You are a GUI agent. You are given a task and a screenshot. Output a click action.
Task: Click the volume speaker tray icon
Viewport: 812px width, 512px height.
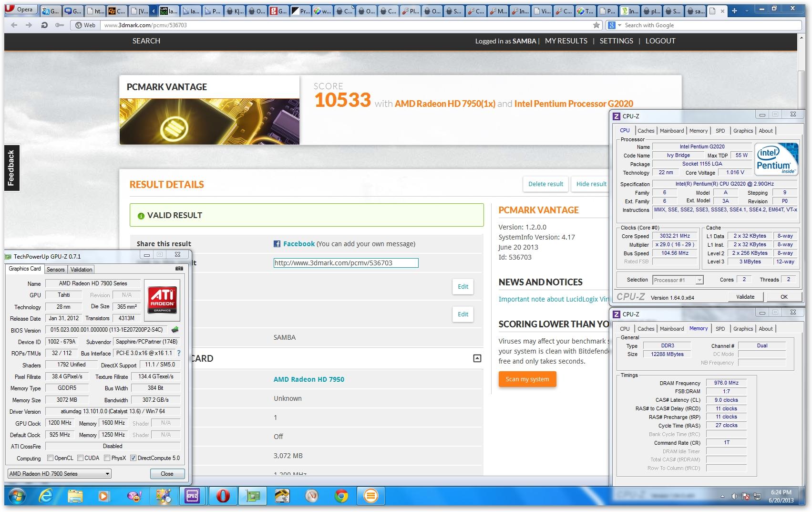[x=734, y=496]
